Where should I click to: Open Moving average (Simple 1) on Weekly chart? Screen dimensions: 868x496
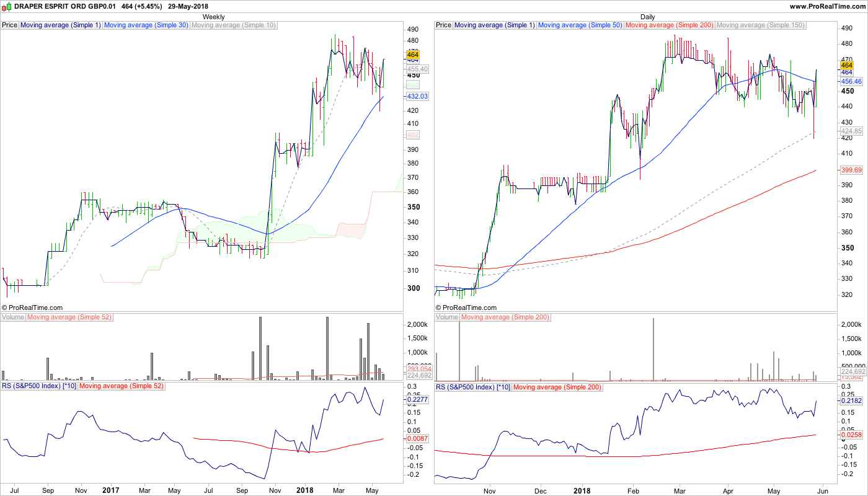61,25
